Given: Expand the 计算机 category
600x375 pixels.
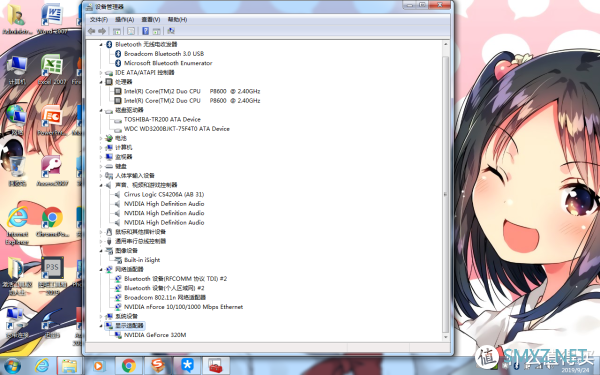Looking at the screenshot, I should [101, 147].
